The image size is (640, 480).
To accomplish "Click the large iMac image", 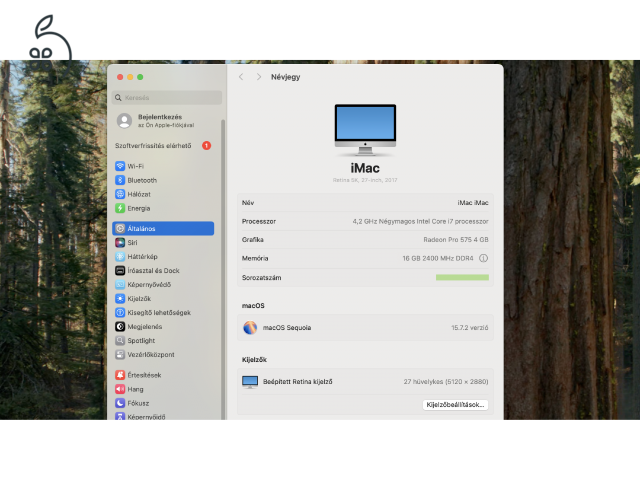I will (365, 130).
